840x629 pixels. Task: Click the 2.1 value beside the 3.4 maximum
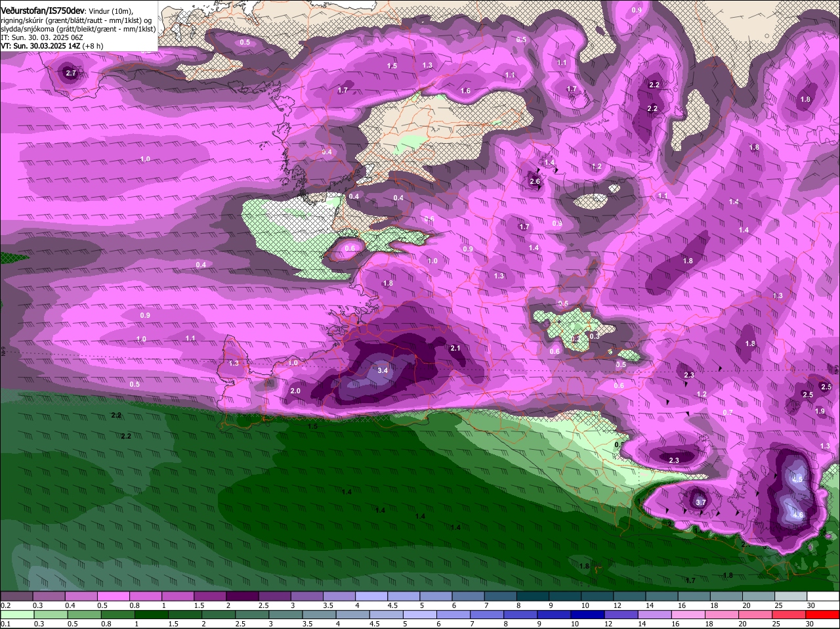click(455, 348)
